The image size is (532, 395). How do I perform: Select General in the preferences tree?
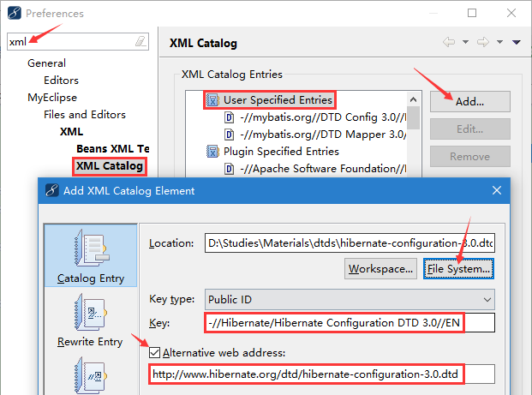tap(46, 63)
